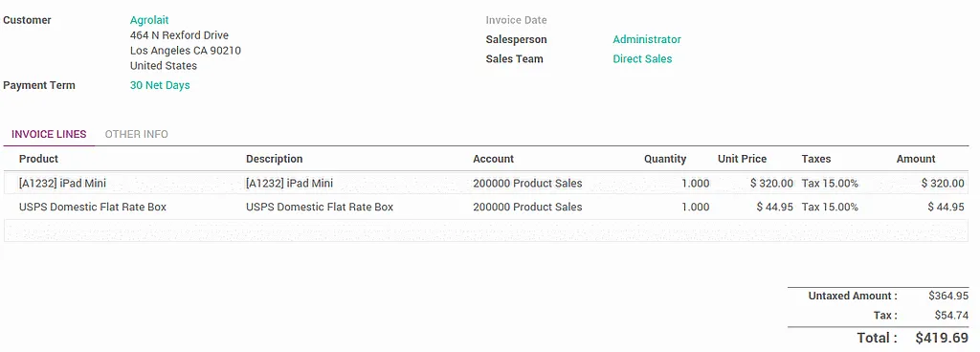Sort by the Description column header
Viewport: 980px width, 352px height.
(x=275, y=159)
